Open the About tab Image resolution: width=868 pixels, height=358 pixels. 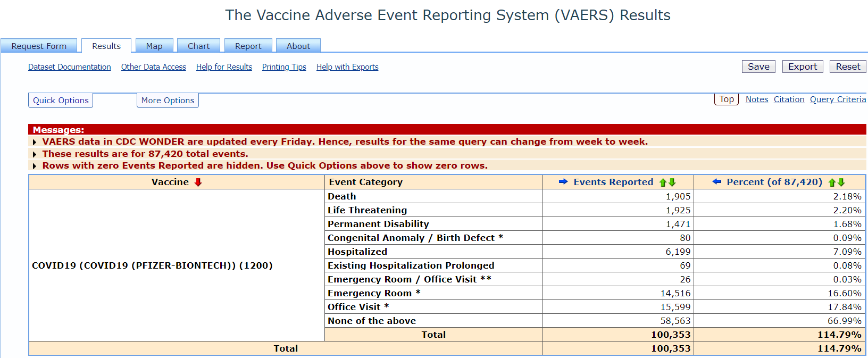[x=298, y=46]
